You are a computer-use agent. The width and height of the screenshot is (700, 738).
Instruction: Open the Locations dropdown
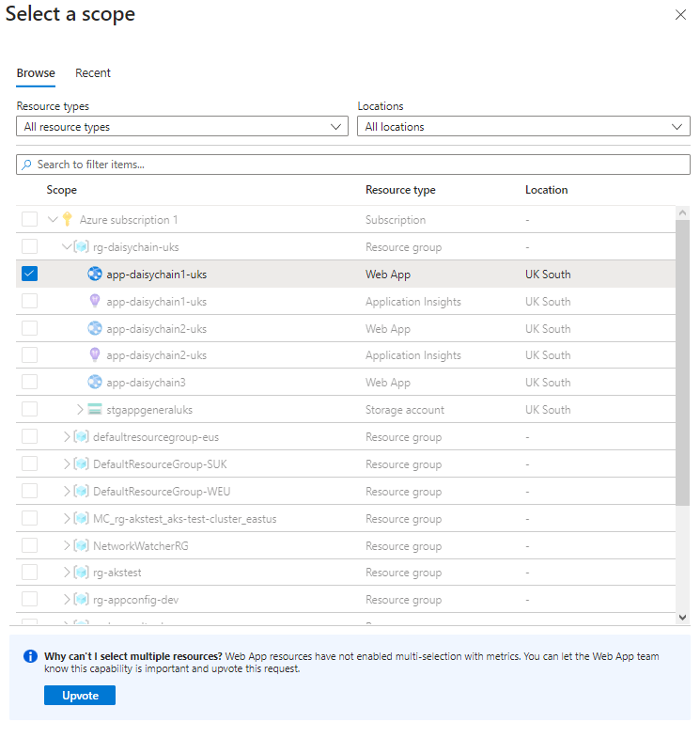pyautogui.click(x=523, y=127)
